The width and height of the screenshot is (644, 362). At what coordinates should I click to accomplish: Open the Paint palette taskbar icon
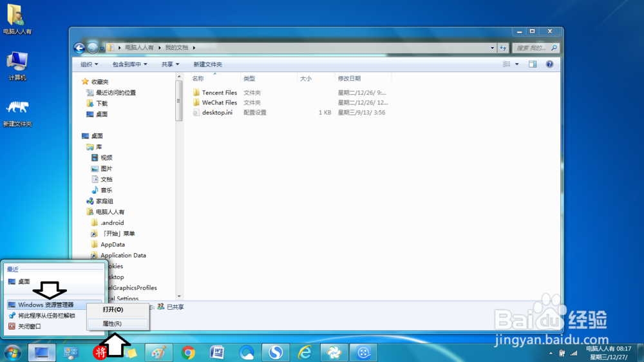(159, 352)
